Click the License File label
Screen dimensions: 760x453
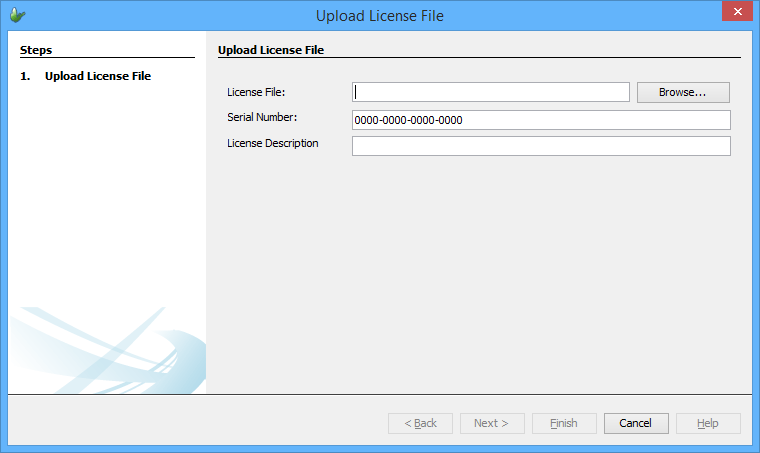tap(256, 93)
